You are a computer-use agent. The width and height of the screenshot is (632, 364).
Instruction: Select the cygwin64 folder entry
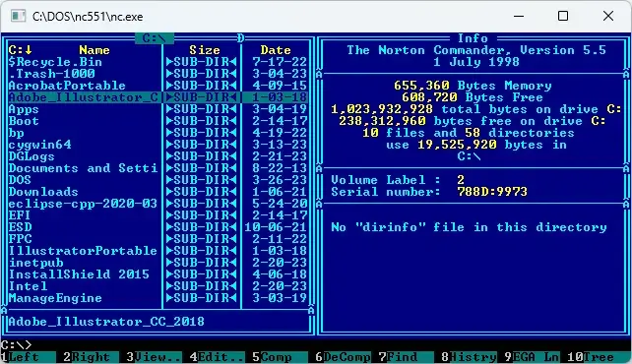click(40, 145)
